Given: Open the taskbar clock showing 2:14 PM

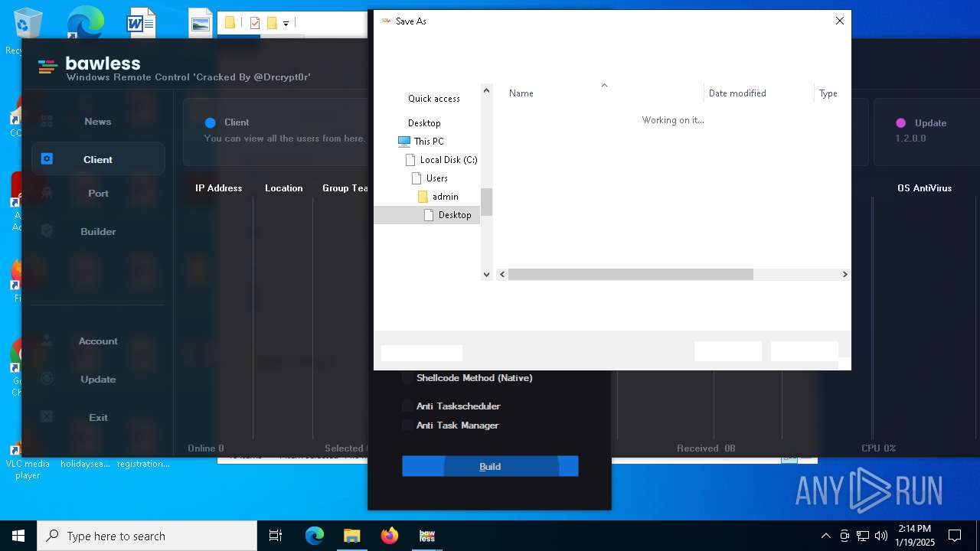Looking at the screenshot, I should coord(914,536).
